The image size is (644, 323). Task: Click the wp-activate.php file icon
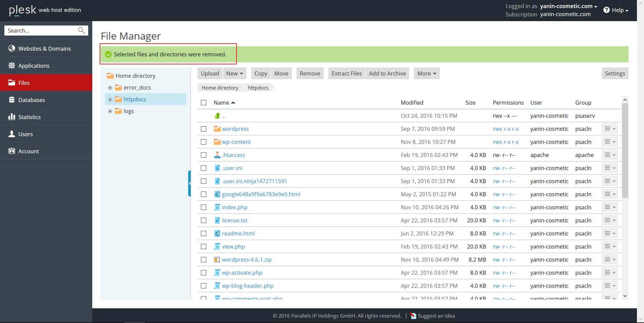tap(217, 273)
